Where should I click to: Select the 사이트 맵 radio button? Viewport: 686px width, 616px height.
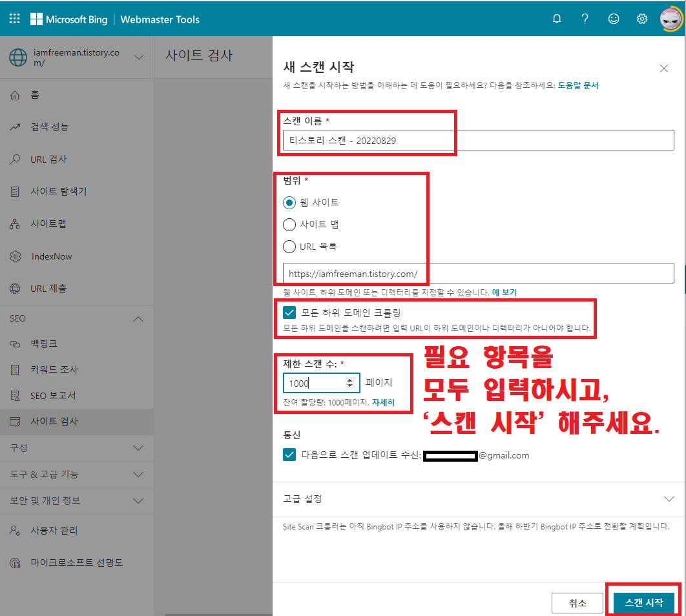tap(289, 225)
